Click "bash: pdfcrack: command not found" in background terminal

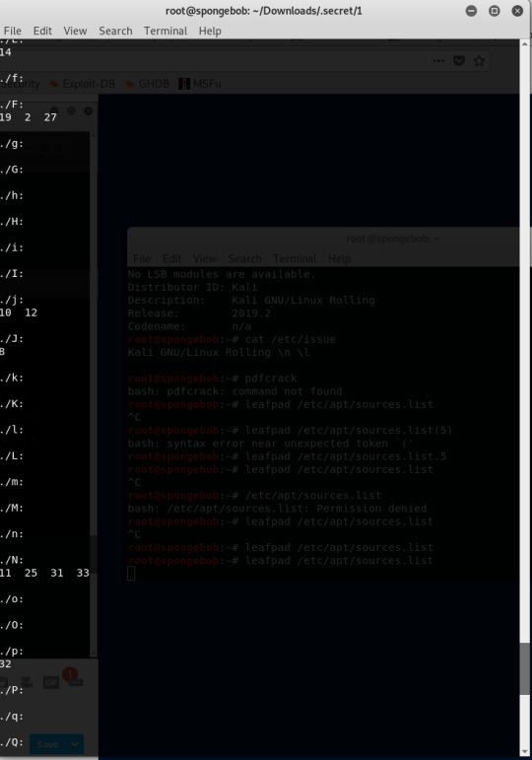pyautogui.click(x=235, y=391)
